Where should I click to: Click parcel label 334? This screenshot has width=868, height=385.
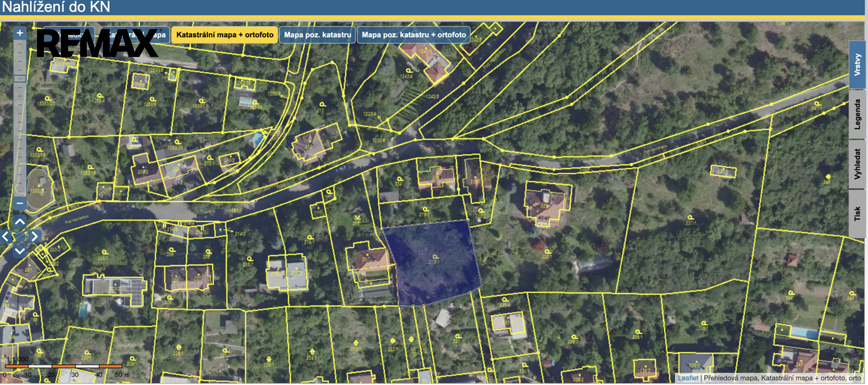(398, 184)
